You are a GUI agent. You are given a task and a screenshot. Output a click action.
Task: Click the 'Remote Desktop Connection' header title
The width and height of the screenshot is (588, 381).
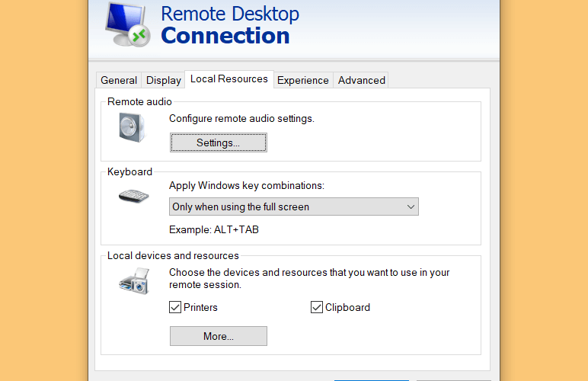click(x=230, y=24)
